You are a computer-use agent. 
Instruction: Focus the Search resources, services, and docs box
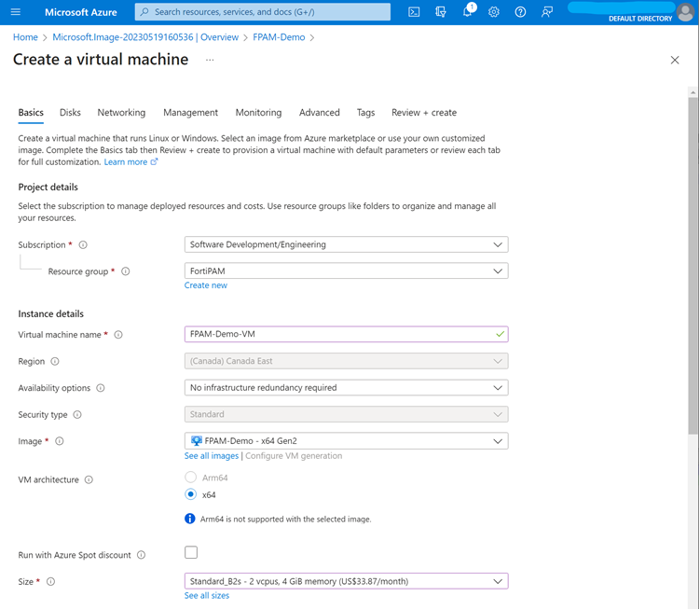tap(263, 12)
